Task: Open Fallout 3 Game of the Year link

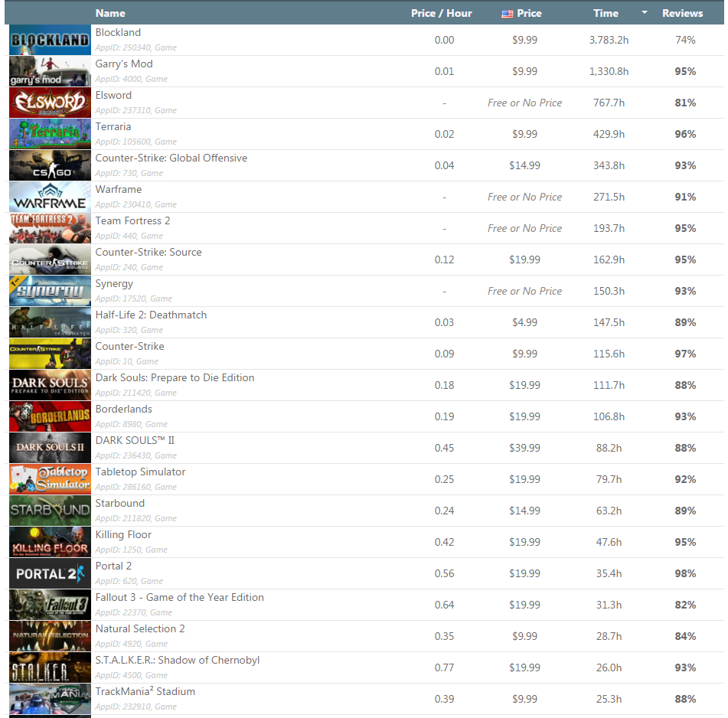Action: click(180, 597)
